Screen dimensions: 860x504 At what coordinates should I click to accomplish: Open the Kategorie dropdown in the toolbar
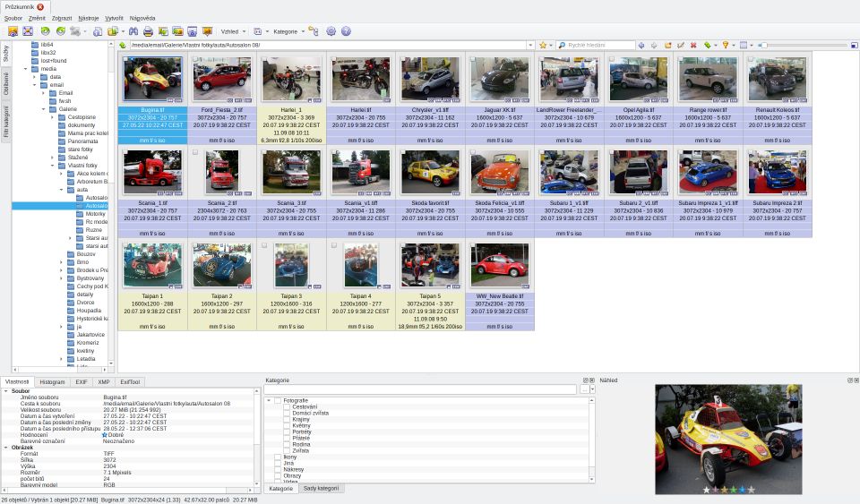tap(289, 31)
